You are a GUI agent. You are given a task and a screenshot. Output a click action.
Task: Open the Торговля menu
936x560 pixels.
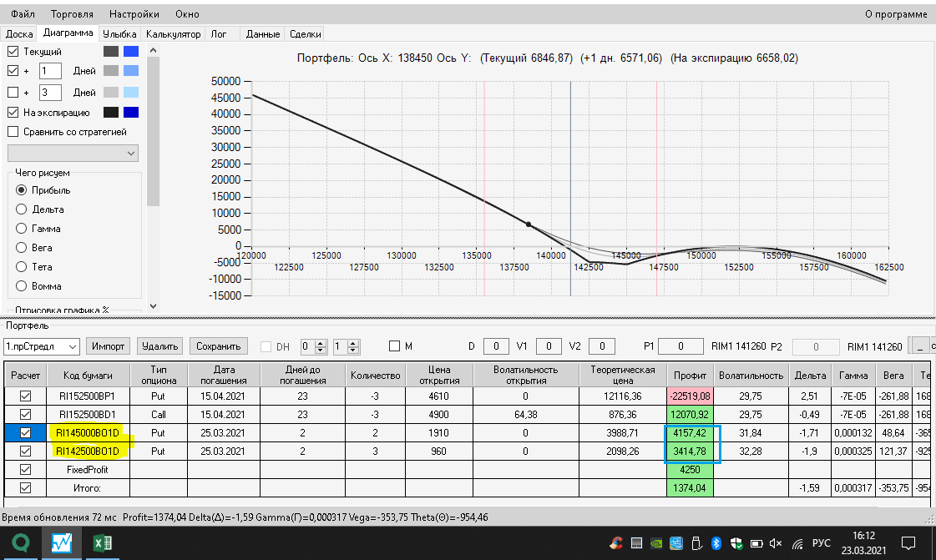(72, 13)
